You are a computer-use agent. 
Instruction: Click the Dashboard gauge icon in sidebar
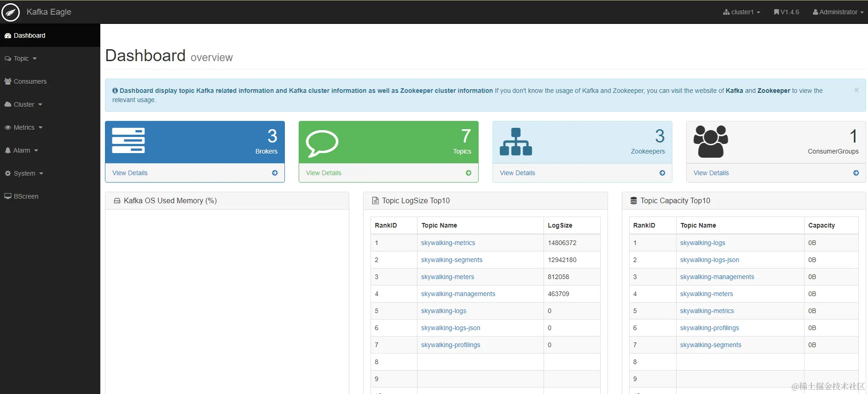pyautogui.click(x=8, y=35)
